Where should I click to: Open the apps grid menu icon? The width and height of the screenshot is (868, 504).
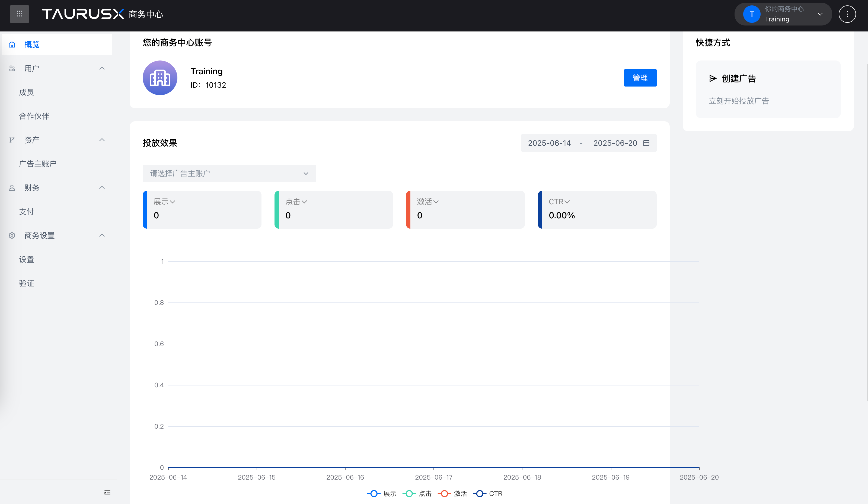(x=19, y=14)
